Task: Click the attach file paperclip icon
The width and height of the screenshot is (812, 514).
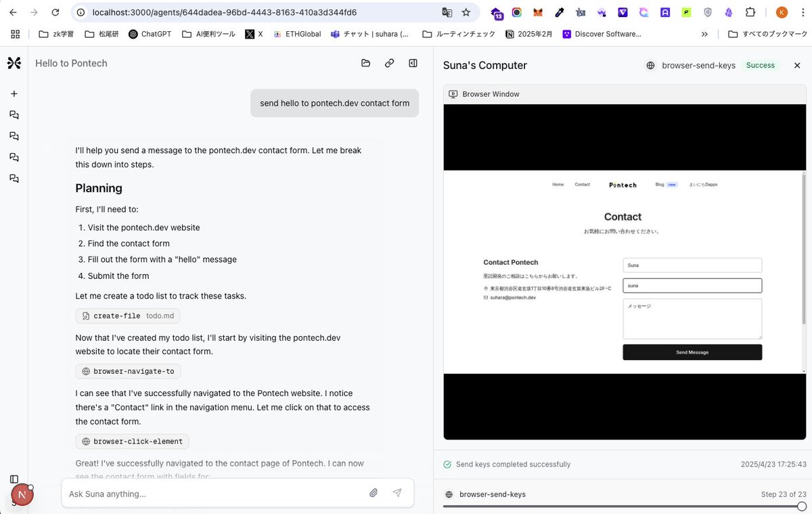Action: click(x=374, y=493)
